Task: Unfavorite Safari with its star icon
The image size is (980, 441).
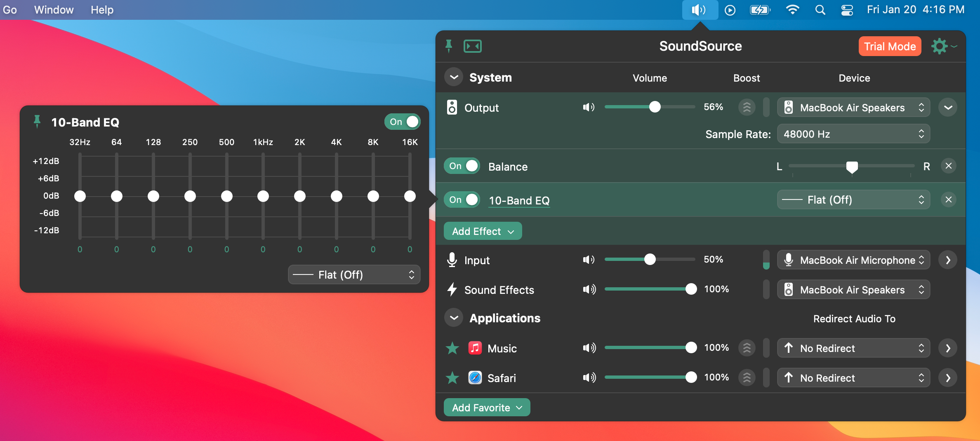Action: pyautogui.click(x=452, y=378)
